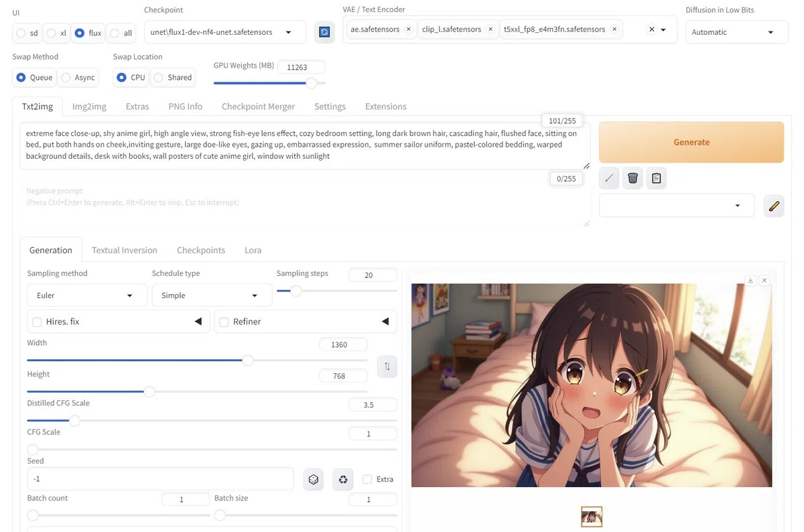Viewport: 804px width, 532px height.
Task: Adjust the Batch count slider
Action: point(119,515)
